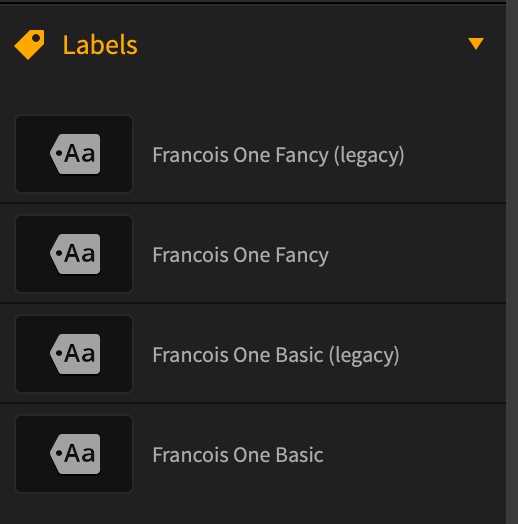Click the Aa tag icon for Basic (legacy)
This screenshot has height=524, width=518.
[x=75, y=354]
